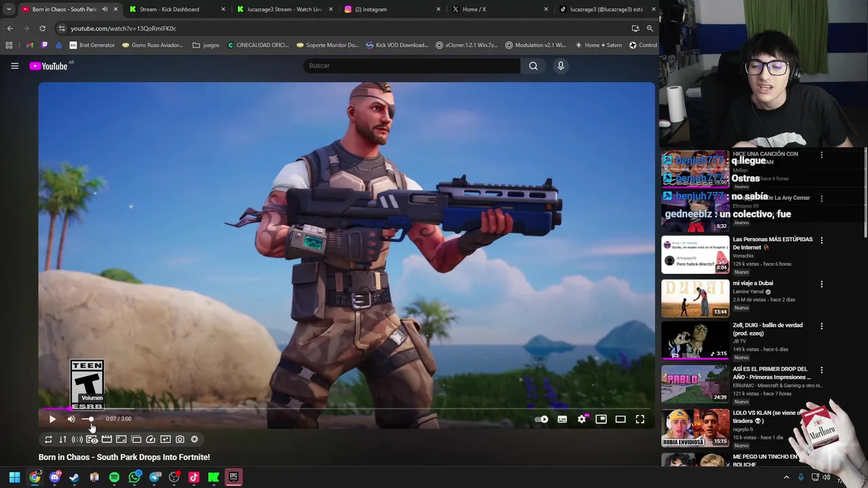Screen dimensions: 868x488
Task: Take a screenshot with camera icon
Action: (x=180, y=439)
